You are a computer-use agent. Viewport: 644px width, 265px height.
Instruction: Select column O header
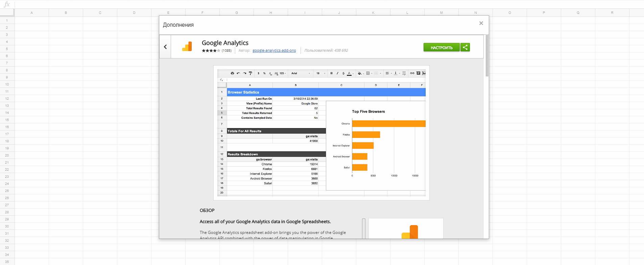[510, 13]
